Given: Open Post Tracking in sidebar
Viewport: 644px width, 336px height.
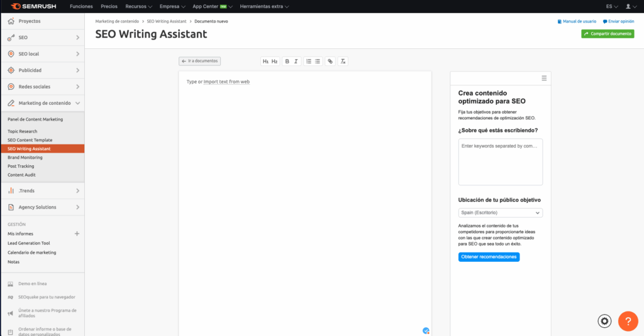Looking at the screenshot, I should pos(21,166).
